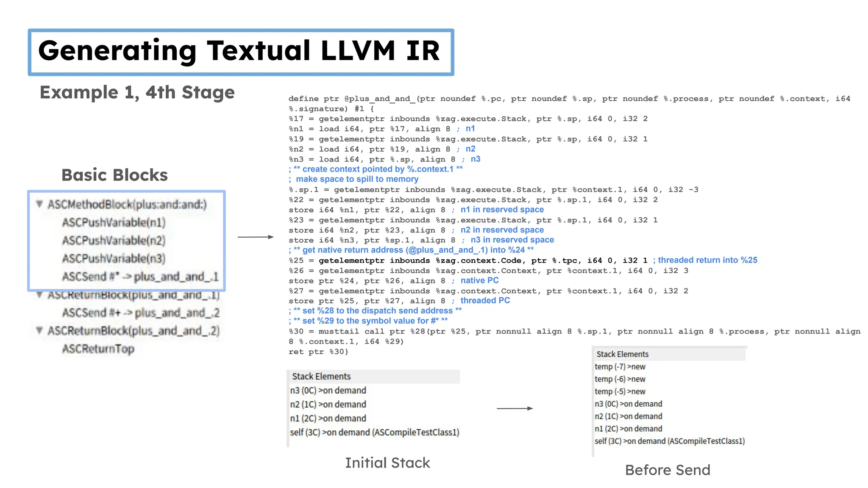The width and height of the screenshot is (868, 488).
Task: Click comment 'set %29 to the symbol value'
Action: click(368, 321)
